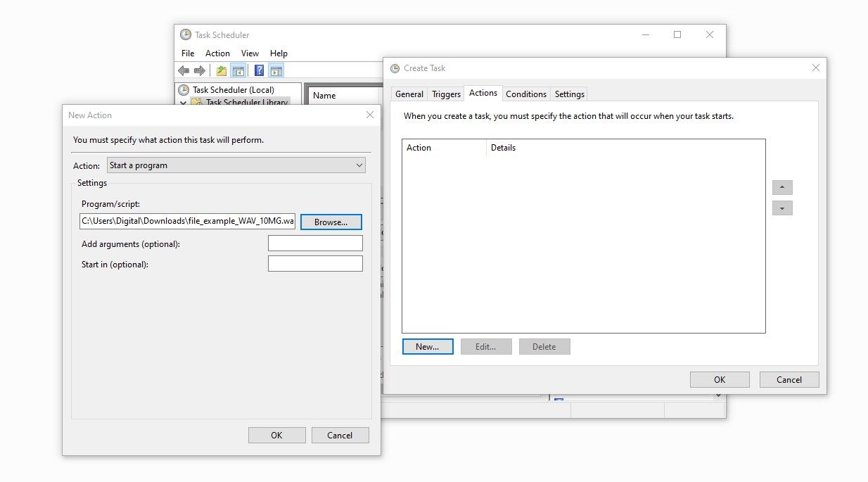Open Help via the blue question mark icon
868x482 pixels.
coord(260,70)
